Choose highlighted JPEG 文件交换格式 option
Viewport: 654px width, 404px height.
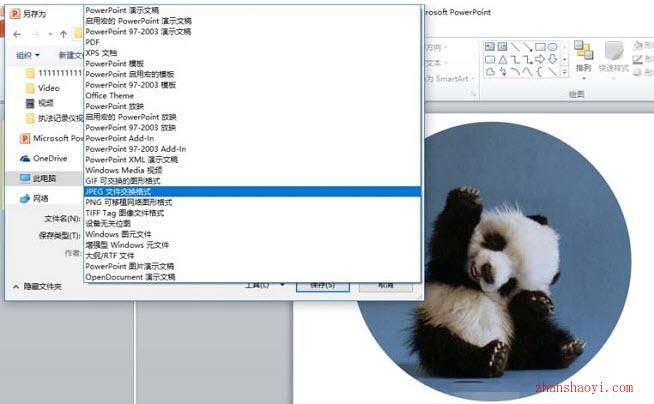click(x=252, y=192)
